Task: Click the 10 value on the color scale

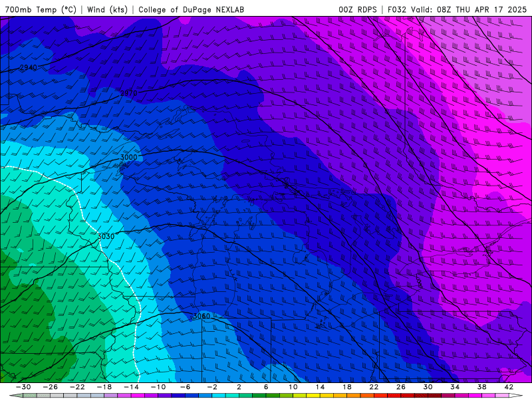Action: [293, 387]
